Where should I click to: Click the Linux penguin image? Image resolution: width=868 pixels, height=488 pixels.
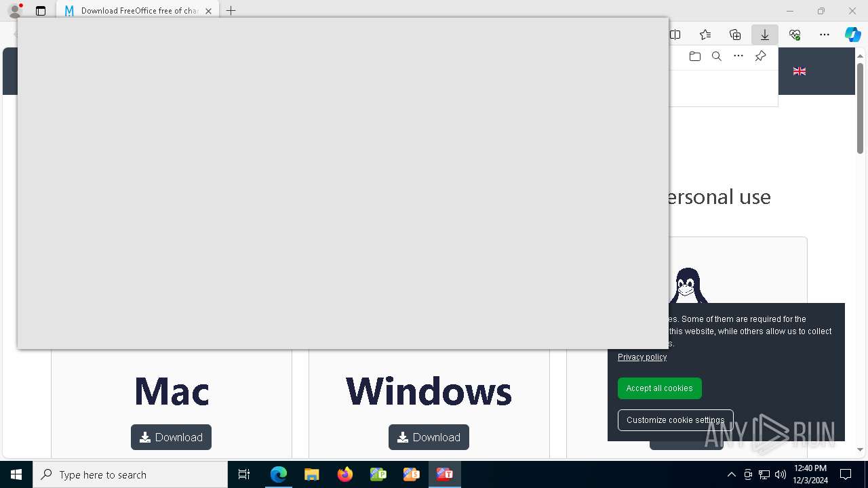point(688,285)
